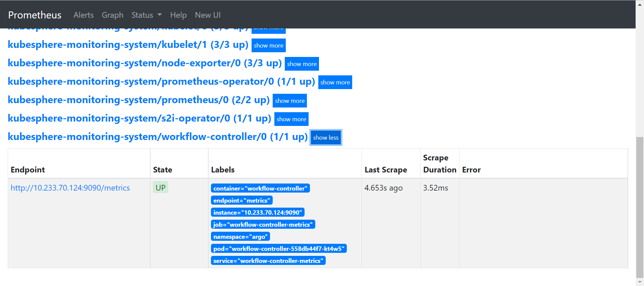
Task: Show more for s2i-operator/0 targets
Action: click(291, 119)
